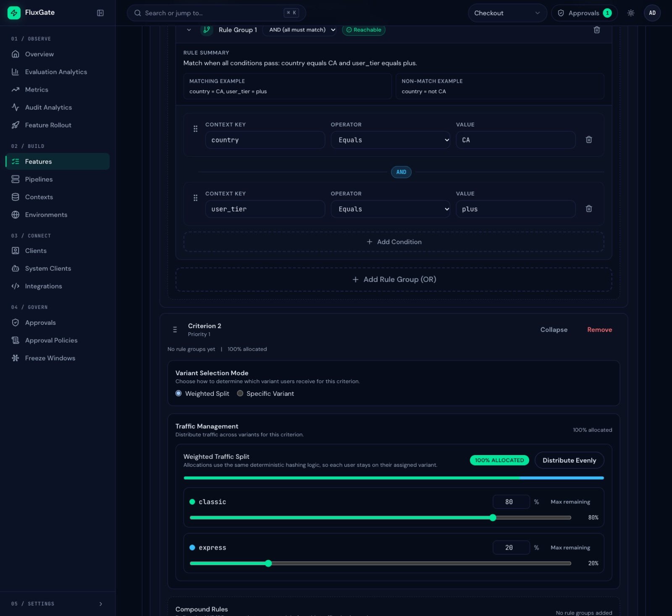Open Feature Rollout rocket icon
Screen dimensions: 672x616
pos(16,125)
